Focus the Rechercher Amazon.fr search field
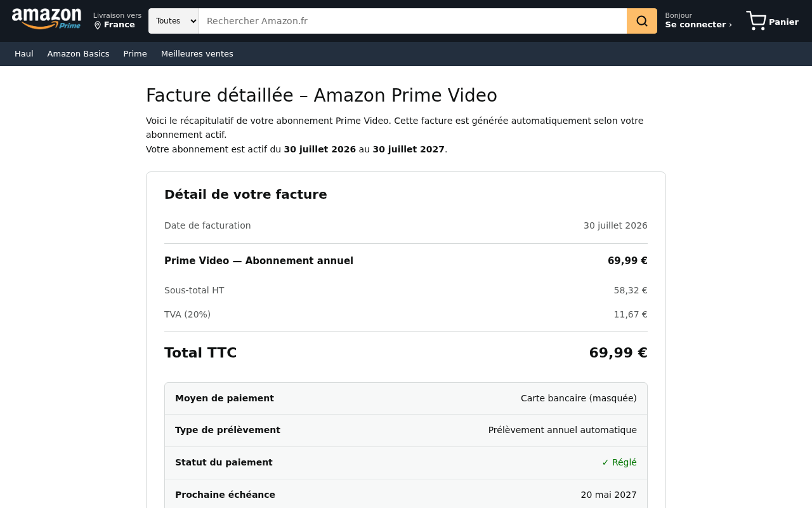 [x=413, y=21]
